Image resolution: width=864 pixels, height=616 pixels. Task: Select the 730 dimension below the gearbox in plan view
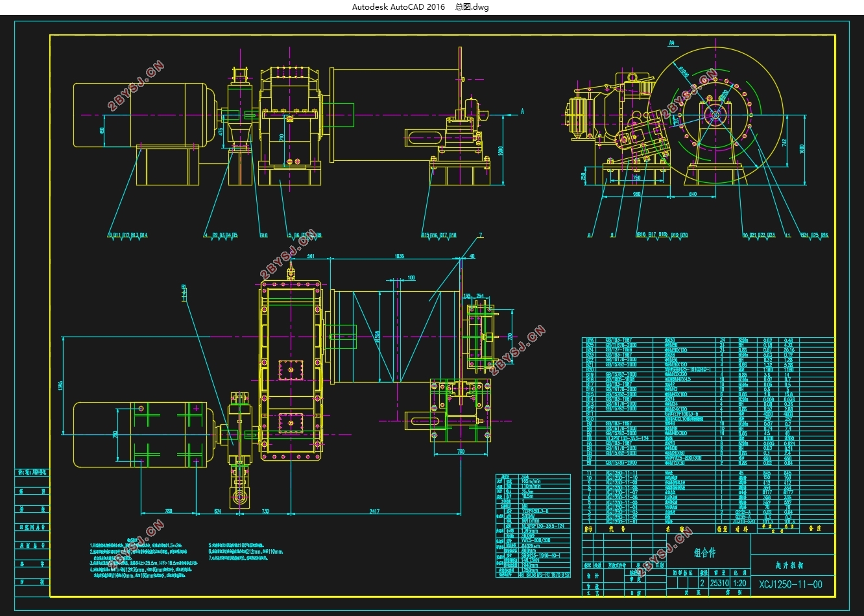[x=265, y=512]
